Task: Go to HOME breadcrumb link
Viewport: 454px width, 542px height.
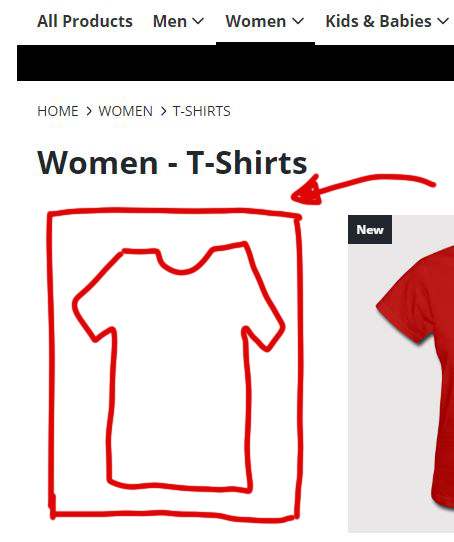Action: point(58,111)
